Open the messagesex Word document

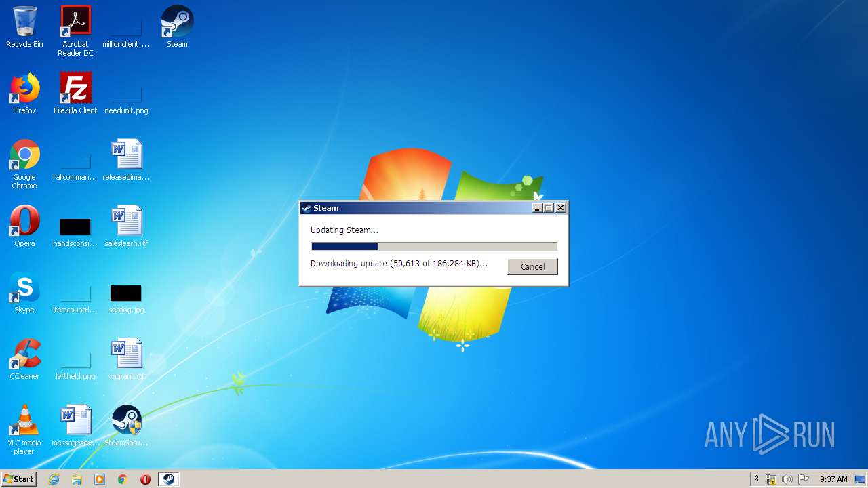pyautogui.click(x=75, y=426)
